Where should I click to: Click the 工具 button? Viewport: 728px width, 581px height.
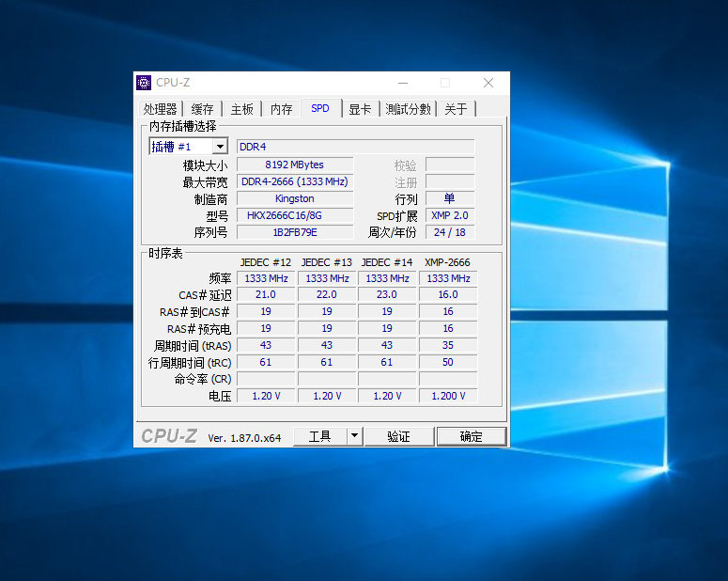pyautogui.click(x=320, y=436)
